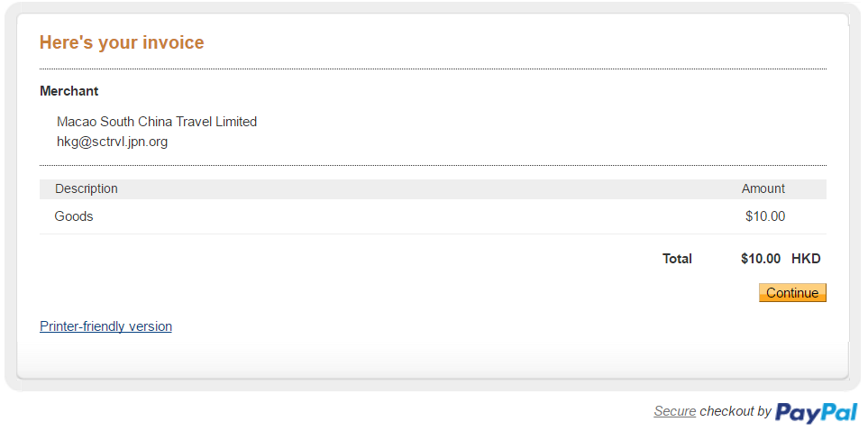Select the total amount $10.00

coord(761,259)
